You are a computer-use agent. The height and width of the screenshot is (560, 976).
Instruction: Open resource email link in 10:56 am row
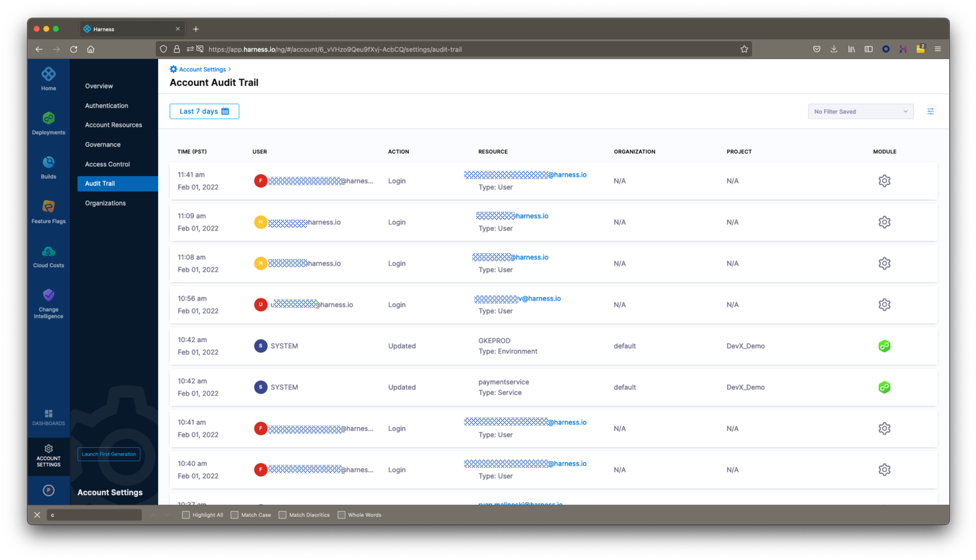pos(517,299)
